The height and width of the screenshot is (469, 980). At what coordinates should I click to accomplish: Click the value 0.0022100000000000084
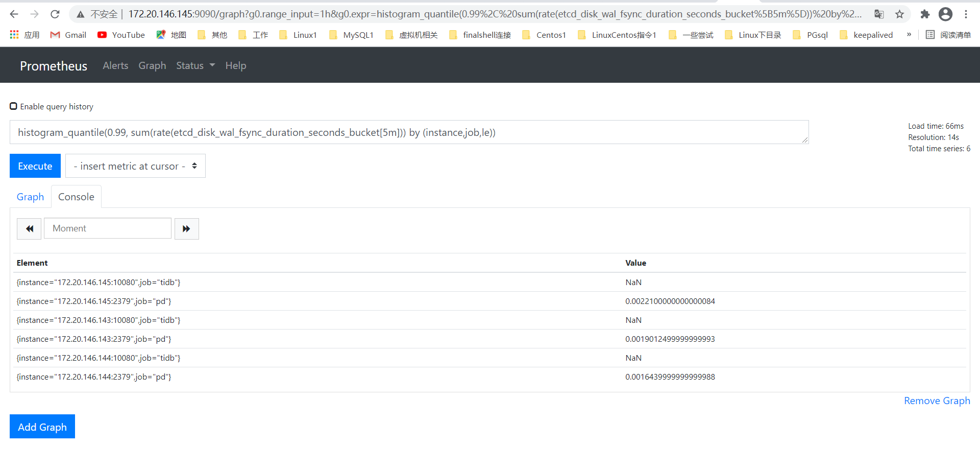[x=670, y=301]
